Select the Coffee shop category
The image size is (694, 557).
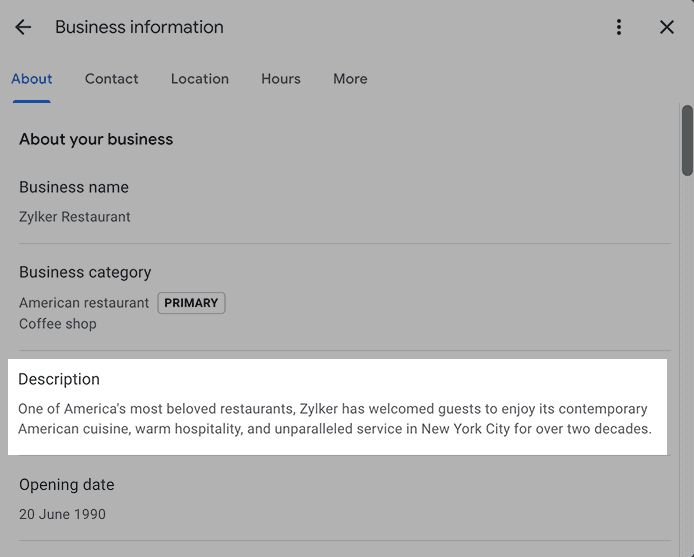coord(58,324)
